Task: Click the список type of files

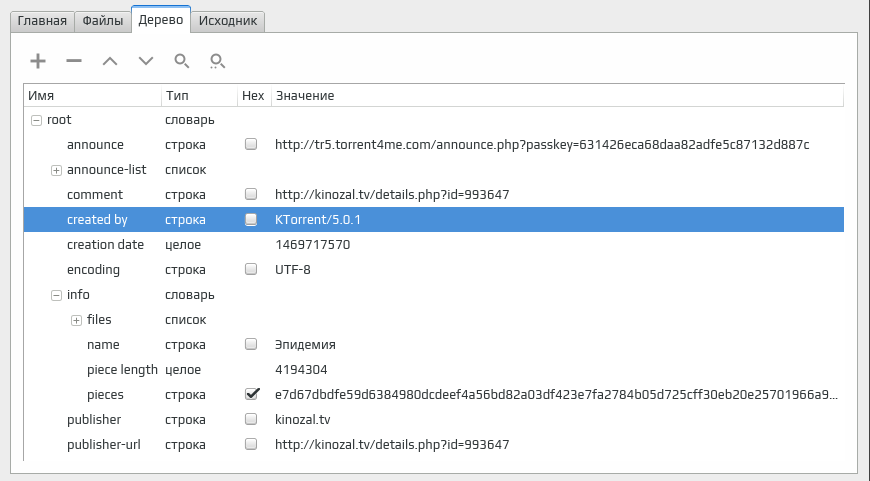Action: 186,320
